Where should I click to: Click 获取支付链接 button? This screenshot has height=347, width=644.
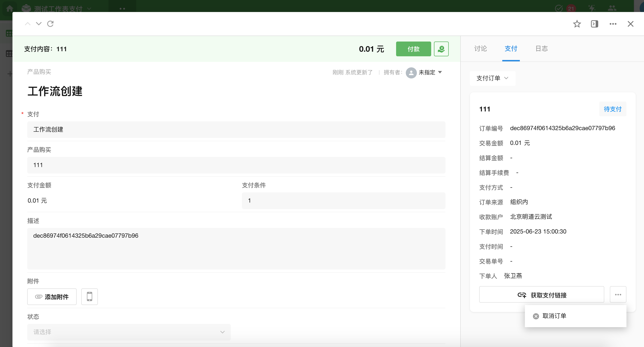(x=542, y=295)
